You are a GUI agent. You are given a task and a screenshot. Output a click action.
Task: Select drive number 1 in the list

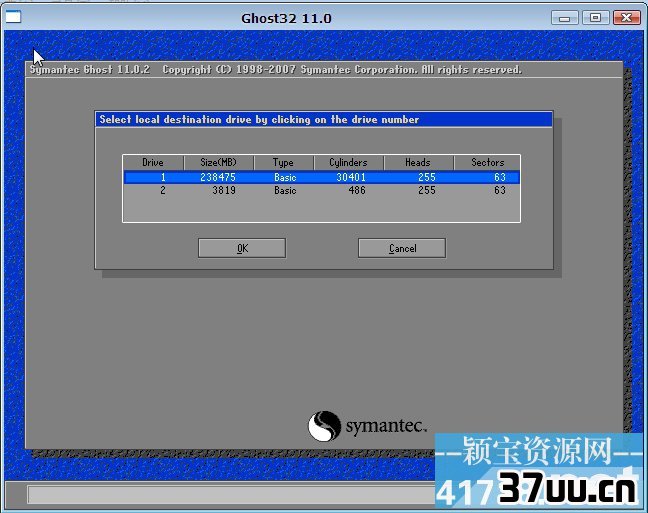(x=163, y=177)
